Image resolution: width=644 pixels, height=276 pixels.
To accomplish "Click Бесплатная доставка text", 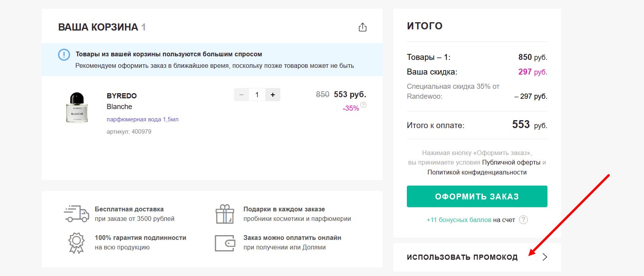I will 129,209.
